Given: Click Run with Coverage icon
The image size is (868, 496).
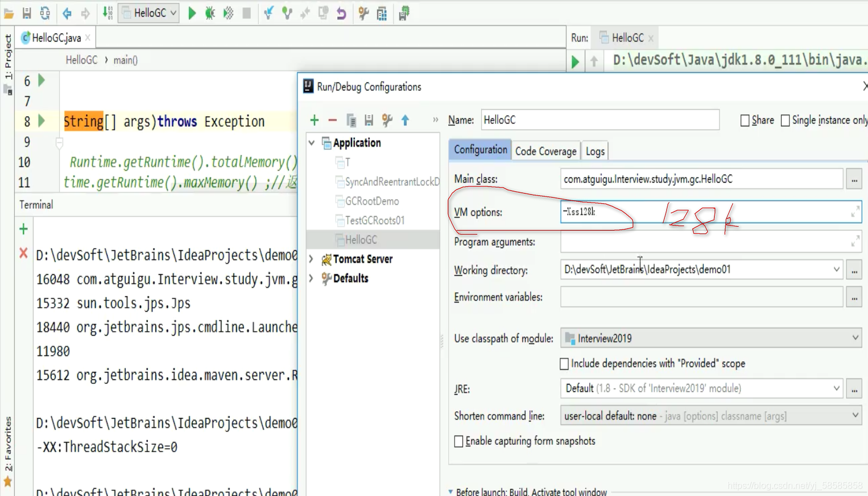Looking at the screenshot, I should [228, 13].
